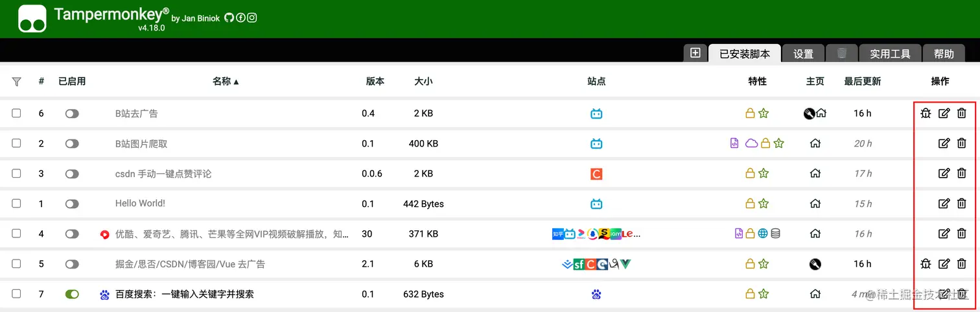Enable the B站图片爬取 script toggle
The height and width of the screenshot is (312, 980).
click(72, 143)
